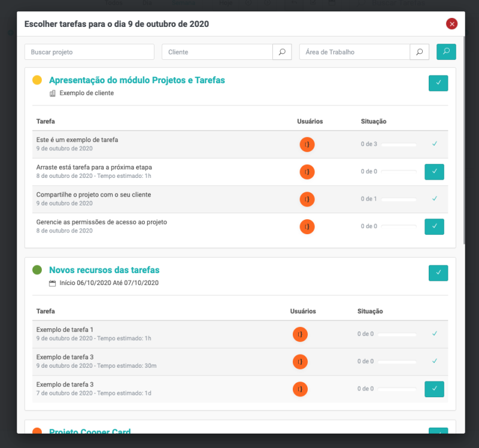Open 'Novos recursos das tarefas' project title

tap(104, 270)
